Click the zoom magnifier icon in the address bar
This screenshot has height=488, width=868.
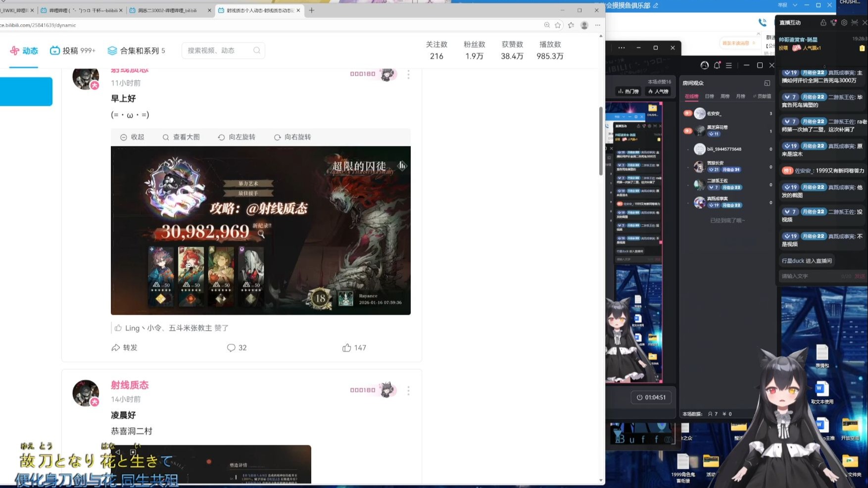coord(547,25)
